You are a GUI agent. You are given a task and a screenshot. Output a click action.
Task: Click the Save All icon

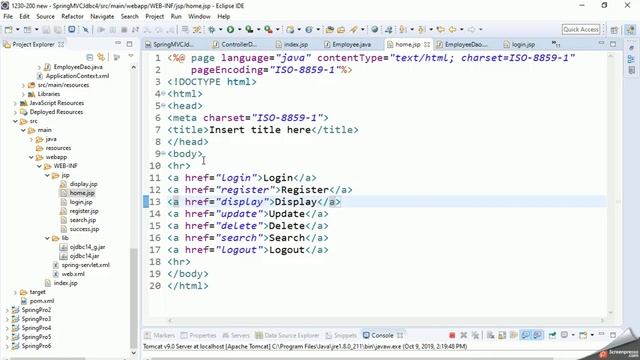click(58, 29)
